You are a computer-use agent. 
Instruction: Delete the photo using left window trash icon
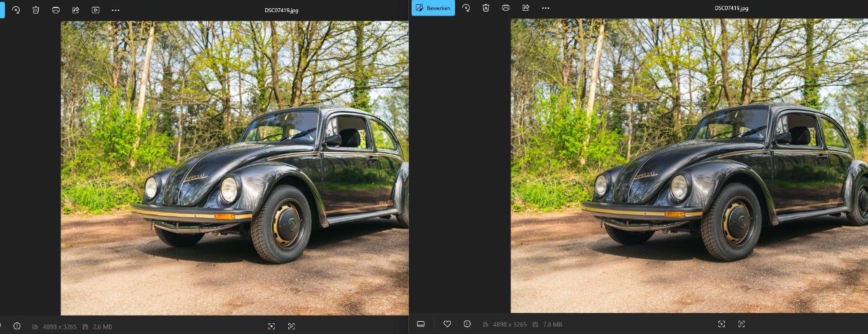tap(36, 10)
